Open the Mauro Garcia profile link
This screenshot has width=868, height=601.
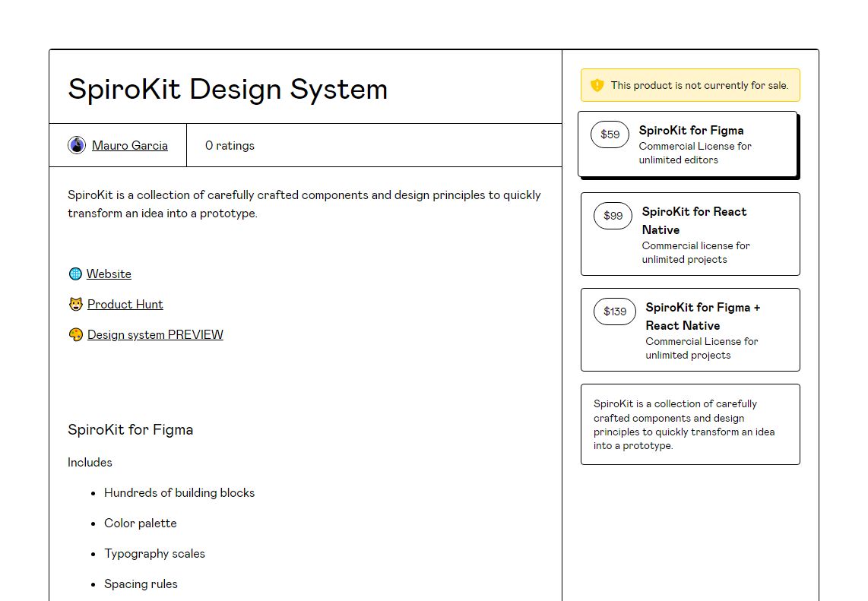[x=129, y=146]
